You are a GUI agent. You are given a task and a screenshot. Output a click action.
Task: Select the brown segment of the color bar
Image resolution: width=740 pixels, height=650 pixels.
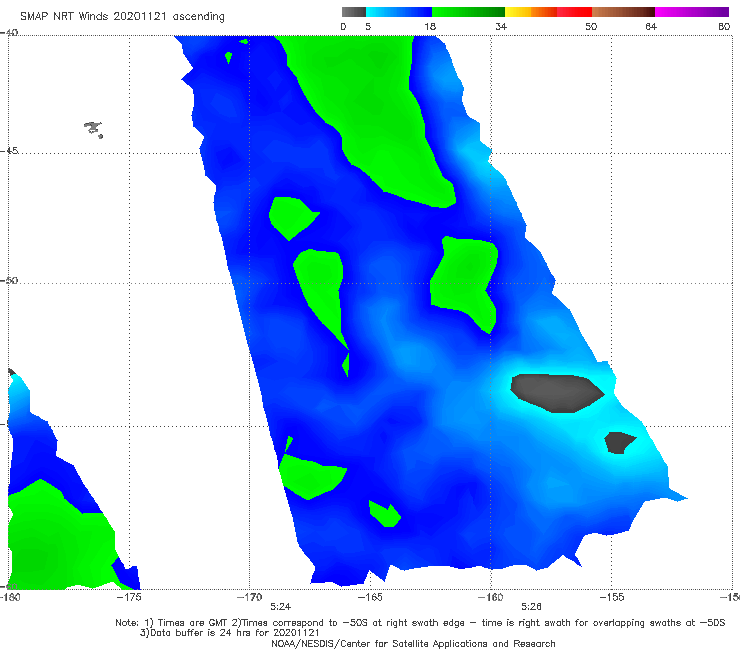(623, 12)
